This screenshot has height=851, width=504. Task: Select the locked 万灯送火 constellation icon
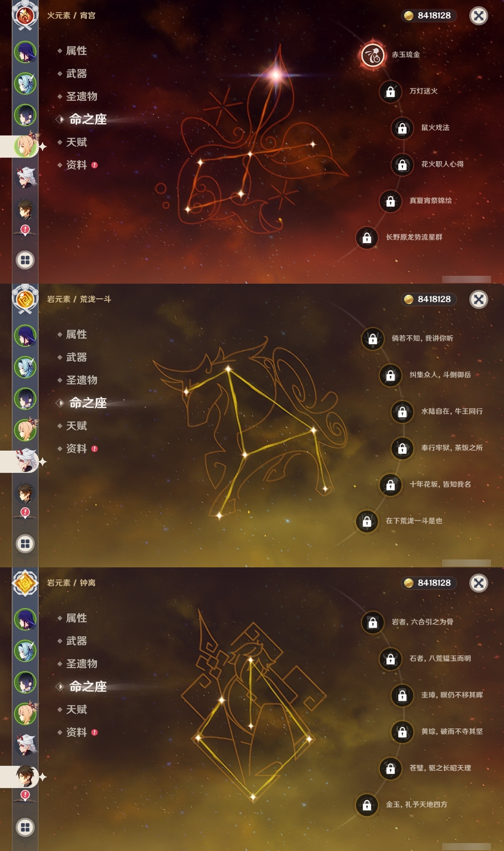[x=391, y=91]
